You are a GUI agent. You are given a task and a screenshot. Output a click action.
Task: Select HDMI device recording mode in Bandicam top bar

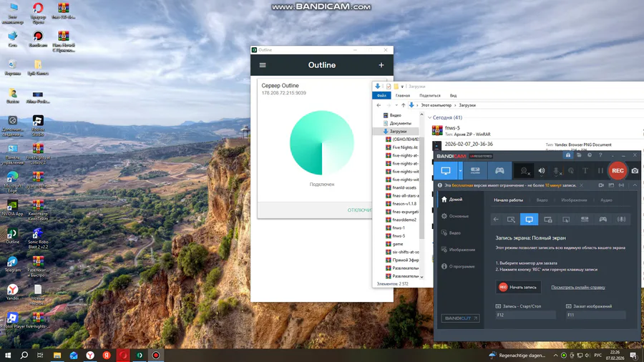click(x=475, y=171)
